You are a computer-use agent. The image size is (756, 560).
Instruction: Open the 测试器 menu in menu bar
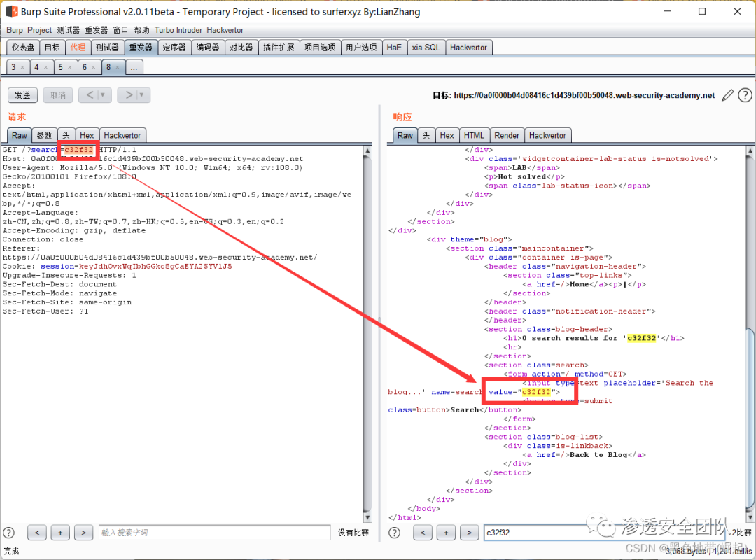69,30
